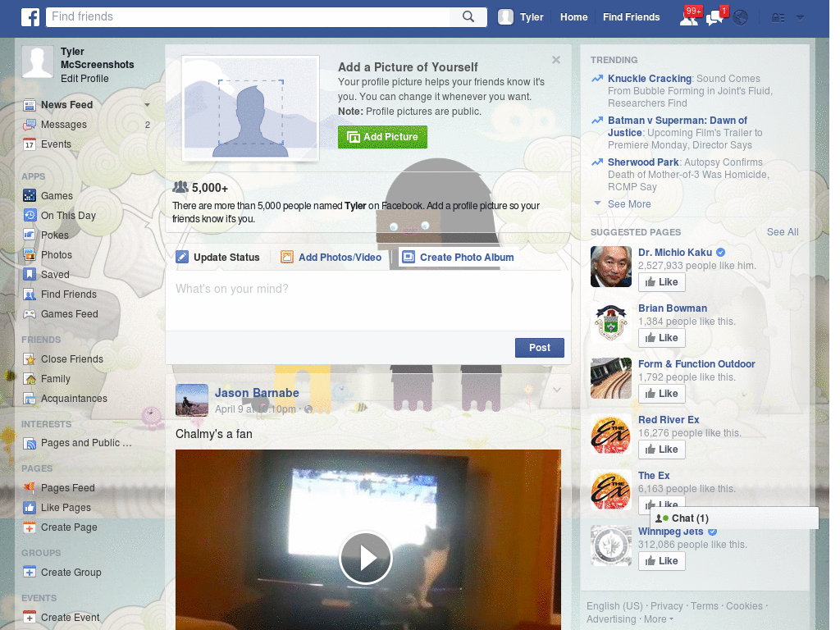Open the Jason Barnabe post options chevron
The width and height of the screenshot is (840, 630).
(557, 390)
